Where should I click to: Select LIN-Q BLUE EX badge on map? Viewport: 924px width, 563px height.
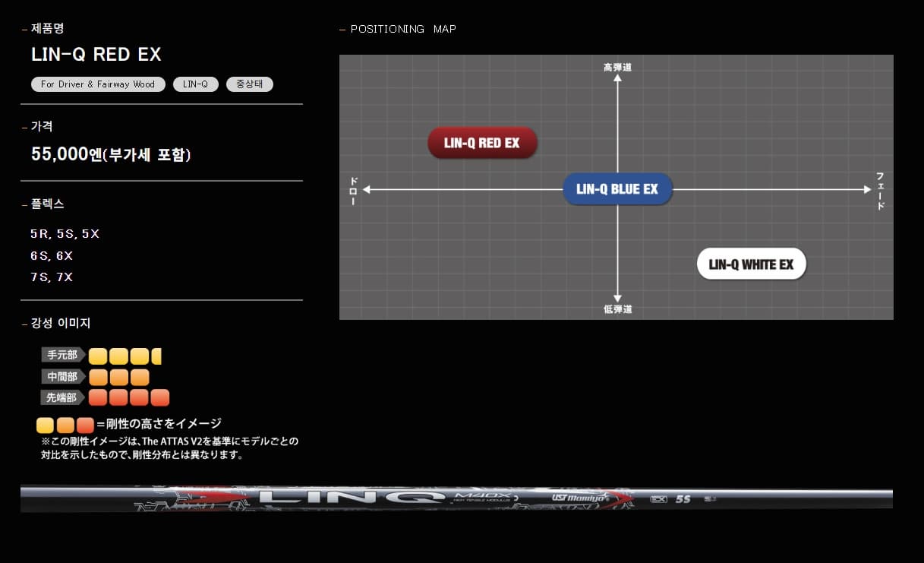[617, 188]
